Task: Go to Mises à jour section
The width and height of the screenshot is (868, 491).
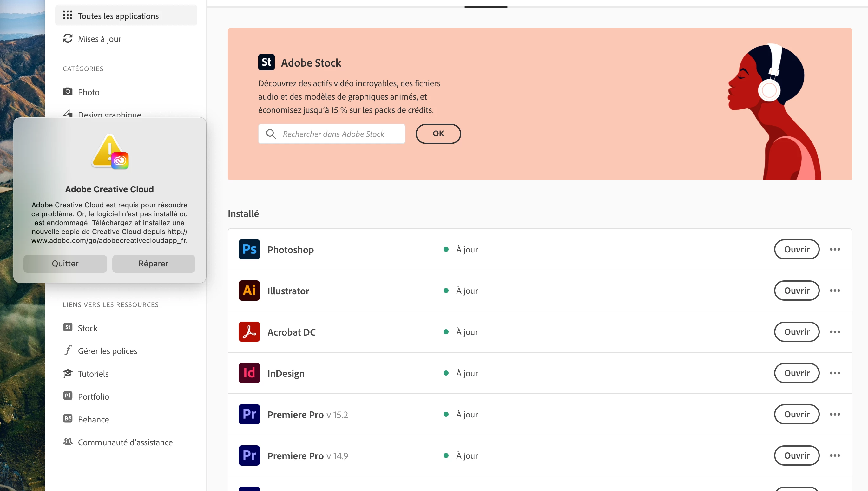Action: pyautogui.click(x=99, y=39)
